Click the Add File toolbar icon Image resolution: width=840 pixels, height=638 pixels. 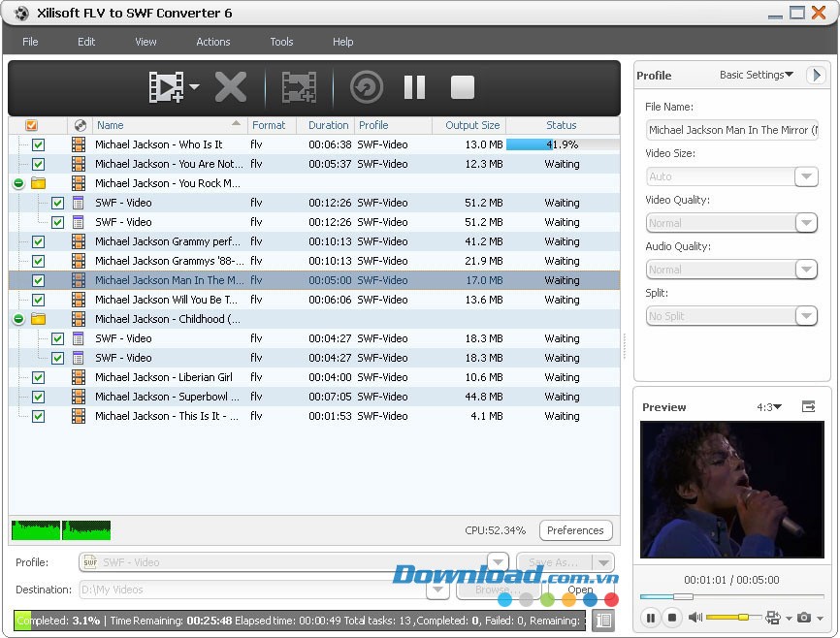pos(167,85)
